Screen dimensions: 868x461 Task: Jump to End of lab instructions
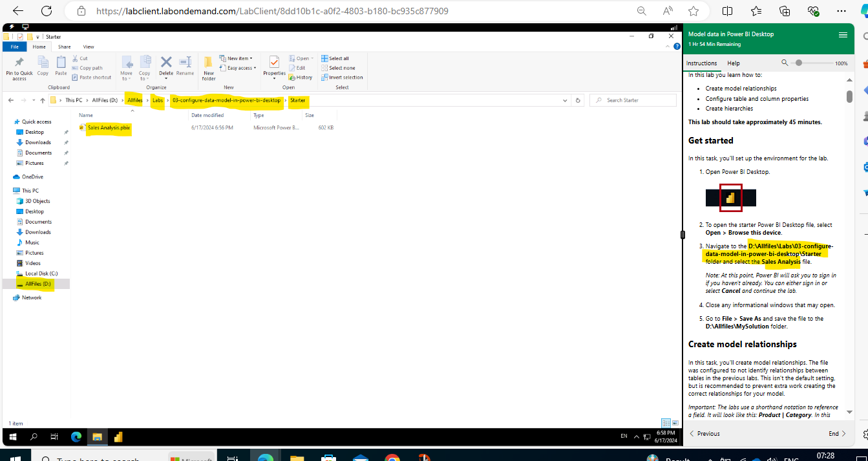click(x=838, y=434)
